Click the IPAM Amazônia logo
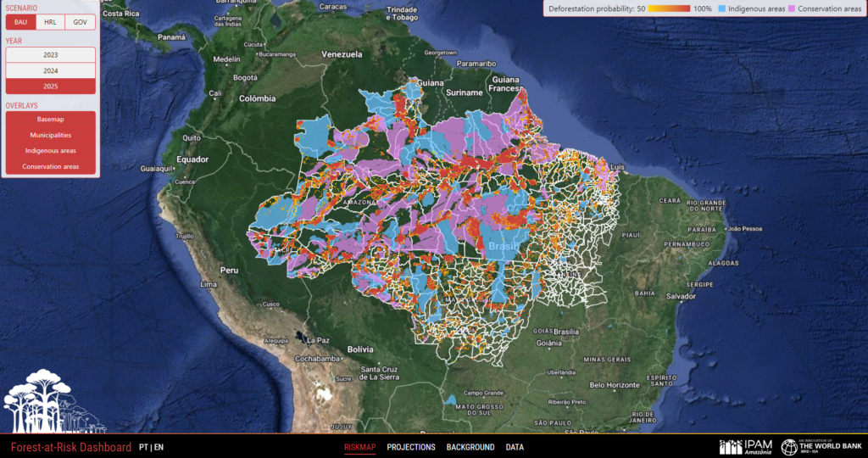This screenshot has height=458, width=868. (x=745, y=447)
